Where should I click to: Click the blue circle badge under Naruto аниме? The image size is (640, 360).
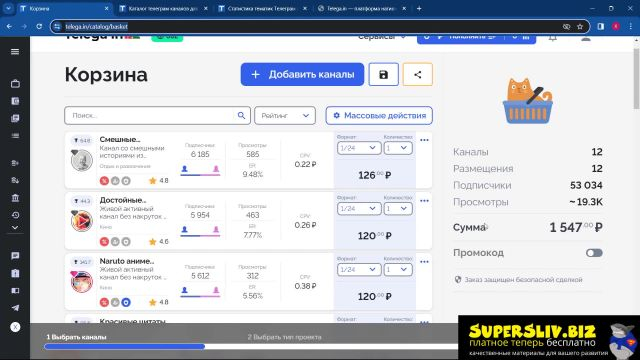[126, 302]
